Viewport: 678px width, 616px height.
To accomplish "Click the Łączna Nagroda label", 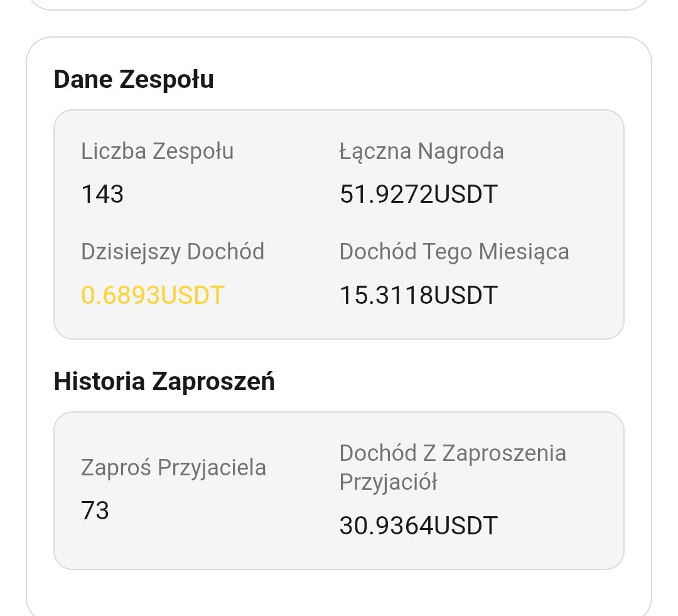I will coord(421,151).
